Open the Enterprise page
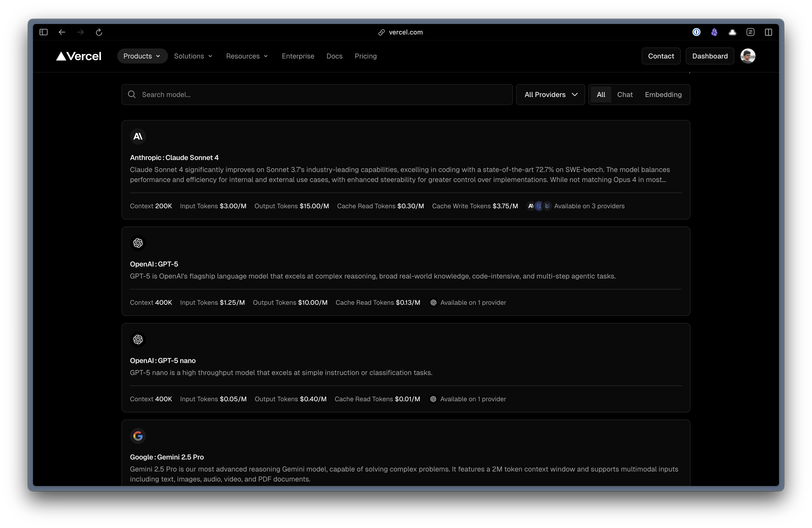 [x=298, y=56]
